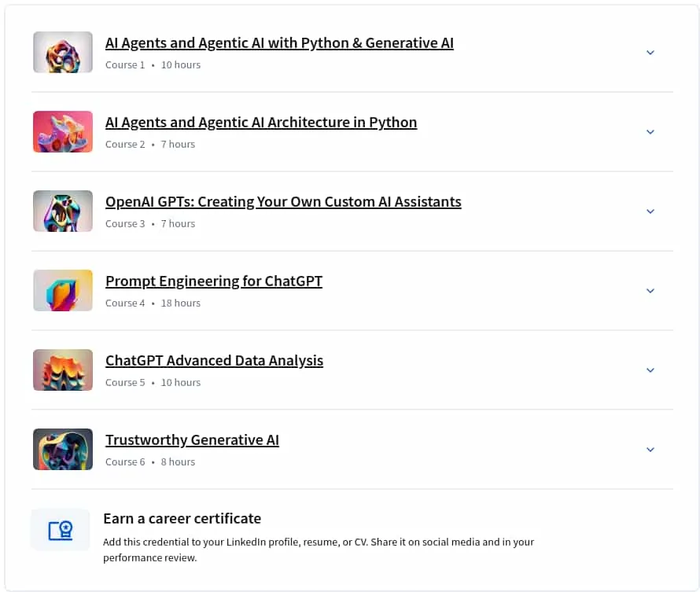Expand Course 2 details chevron
The height and width of the screenshot is (592, 700).
650,132
